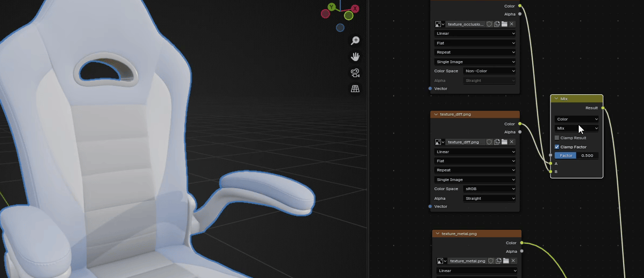Click the hand pan view icon
The height and width of the screenshot is (278, 644).
point(355,57)
